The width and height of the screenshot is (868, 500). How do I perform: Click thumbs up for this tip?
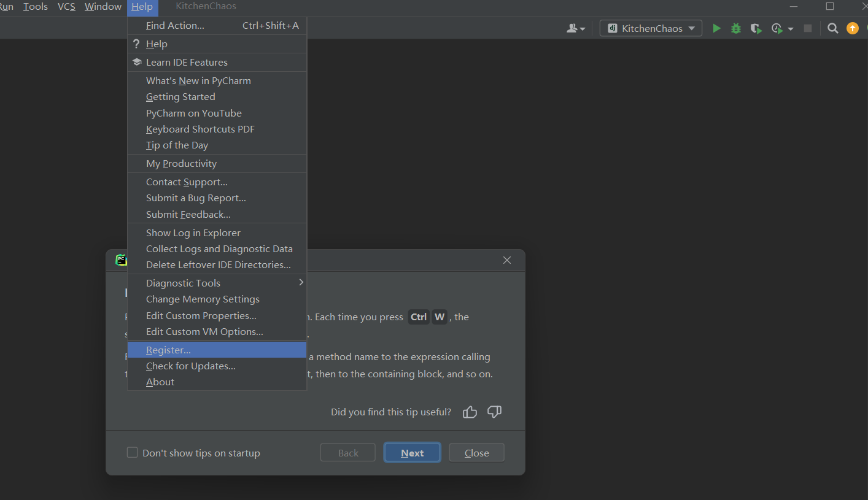pyautogui.click(x=470, y=412)
